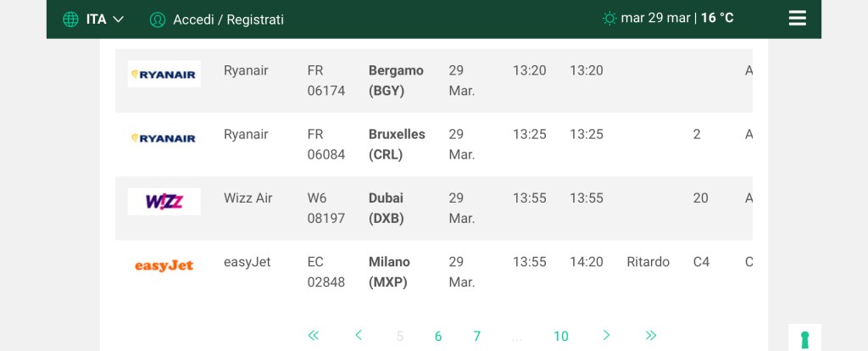
Task: Open page 7 of flight results
Action: point(477,337)
